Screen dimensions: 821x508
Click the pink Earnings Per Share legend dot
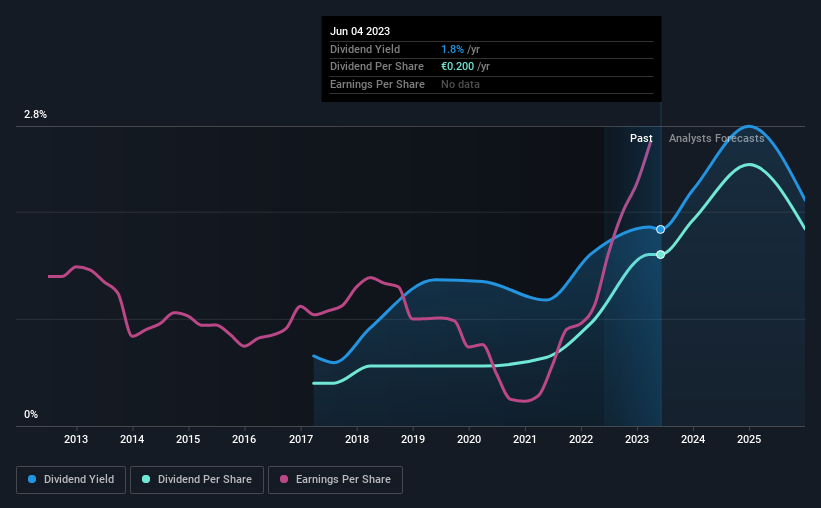tap(284, 479)
